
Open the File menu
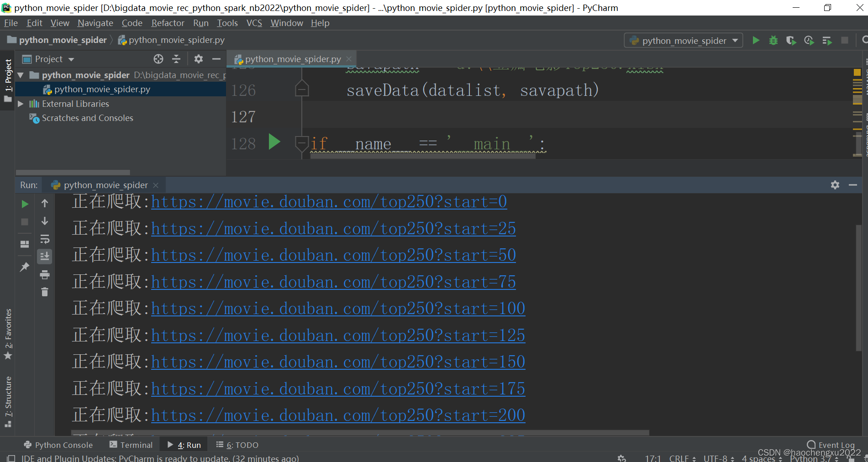[x=11, y=23]
